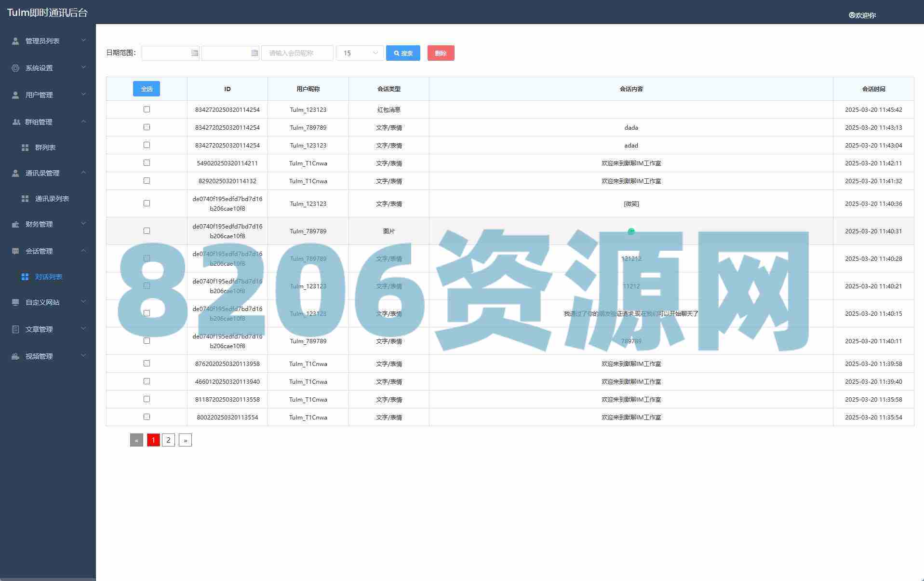924x581 pixels.
Task: Click the dada message content cell
Action: coord(631,128)
